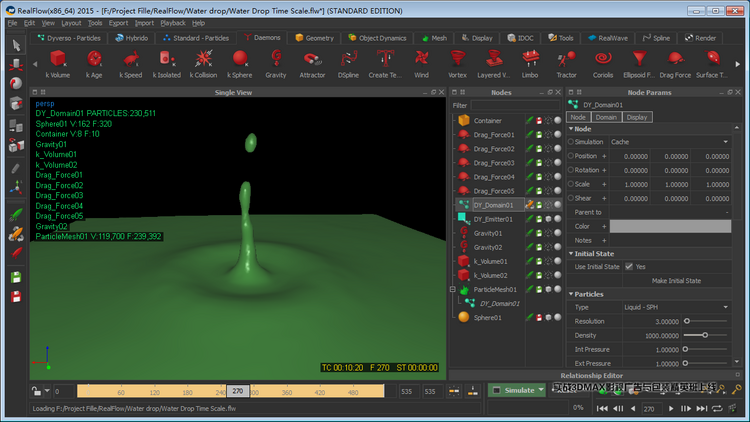Open the File menu
750x422 pixels.
12,23
